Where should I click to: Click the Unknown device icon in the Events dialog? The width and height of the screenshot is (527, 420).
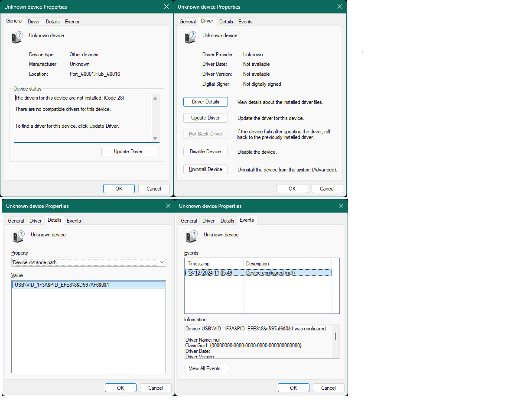point(192,236)
